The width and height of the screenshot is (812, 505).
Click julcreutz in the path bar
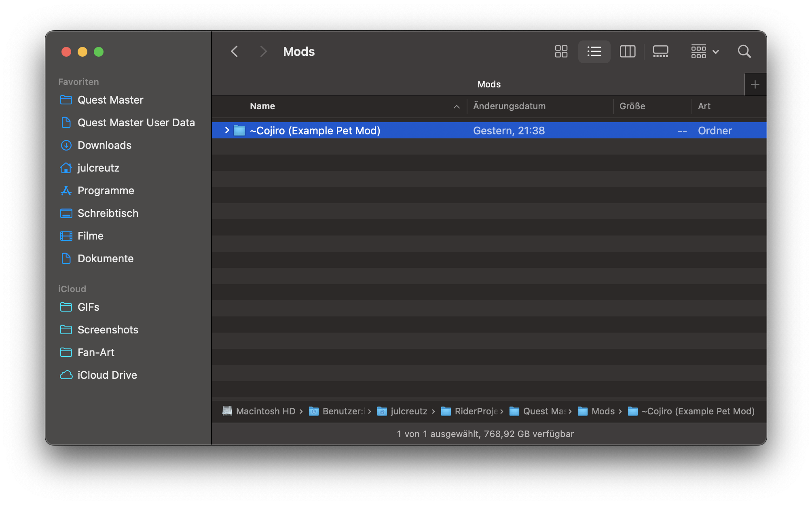pyautogui.click(x=402, y=411)
